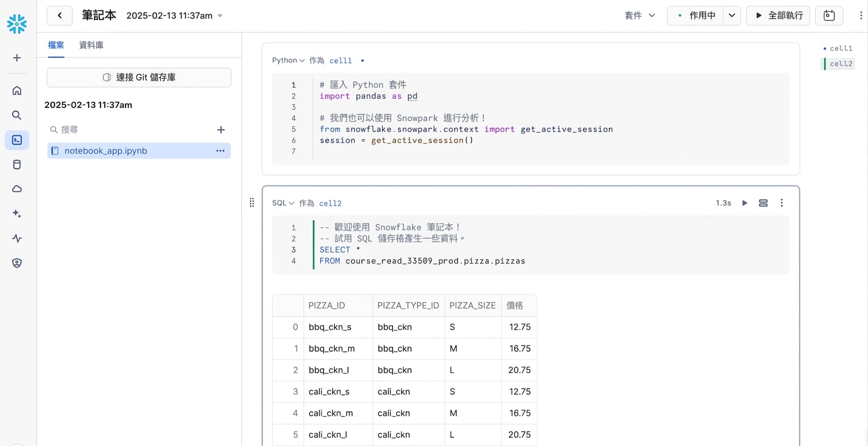Run all cells with 全部執行
The image size is (868, 446).
coord(778,16)
